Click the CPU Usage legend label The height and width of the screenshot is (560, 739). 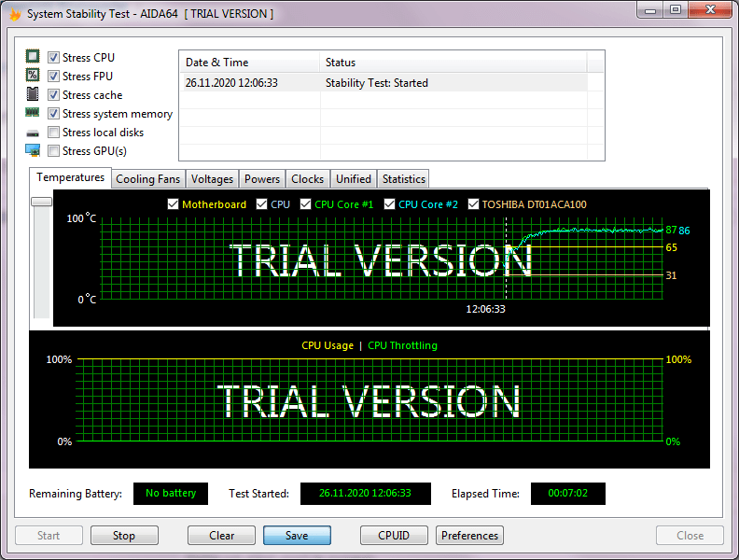point(328,345)
